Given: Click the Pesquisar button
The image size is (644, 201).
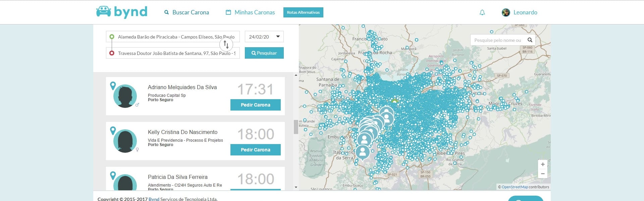Looking at the screenshot, I should click(x=264, y=53).
